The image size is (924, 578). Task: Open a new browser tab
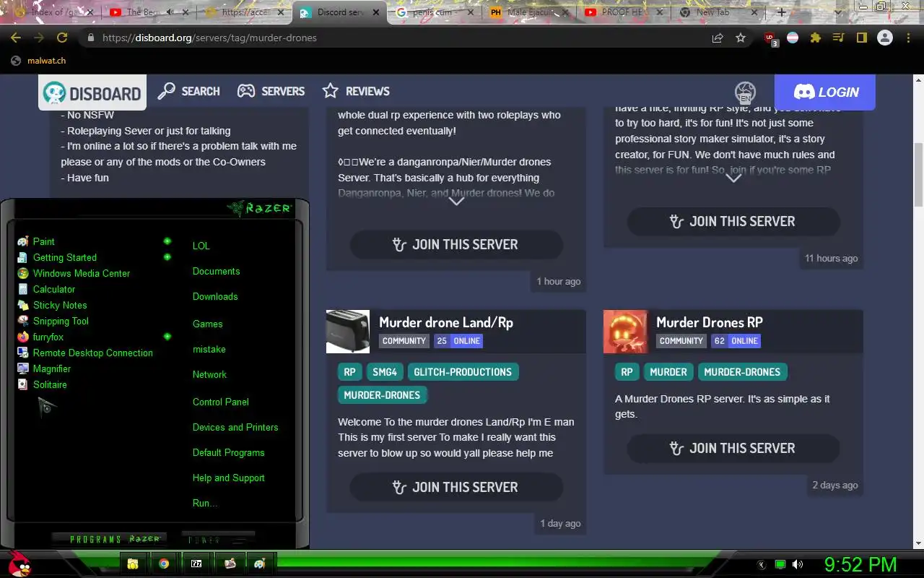(x=781, y=12)
